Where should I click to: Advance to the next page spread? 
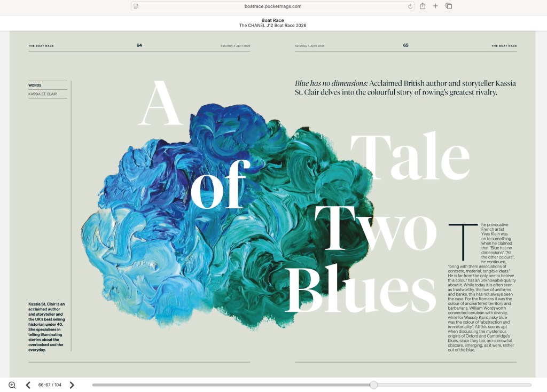pyautogui.click(x=72, y=385)
